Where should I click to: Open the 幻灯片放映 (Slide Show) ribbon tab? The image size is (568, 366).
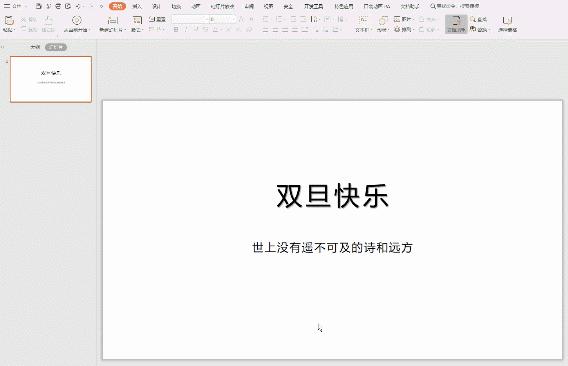222,6
